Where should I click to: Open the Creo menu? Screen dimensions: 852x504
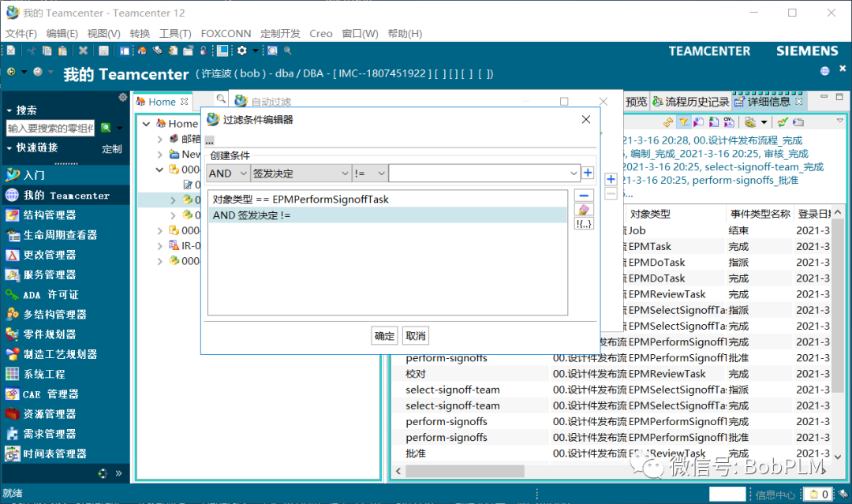321,34
